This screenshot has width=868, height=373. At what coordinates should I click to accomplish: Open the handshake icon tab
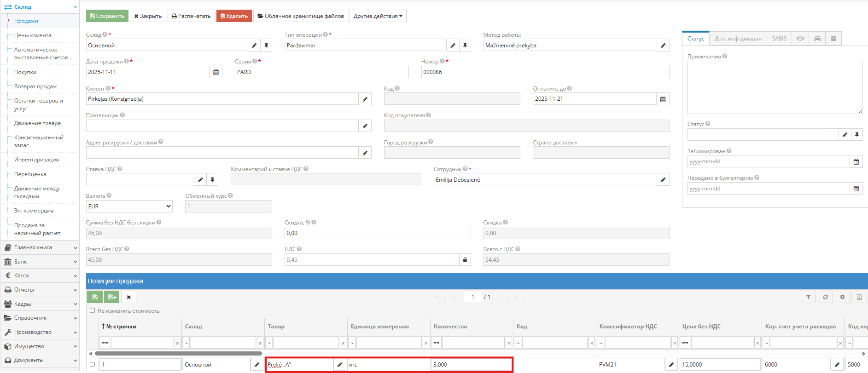coord(800,39)
